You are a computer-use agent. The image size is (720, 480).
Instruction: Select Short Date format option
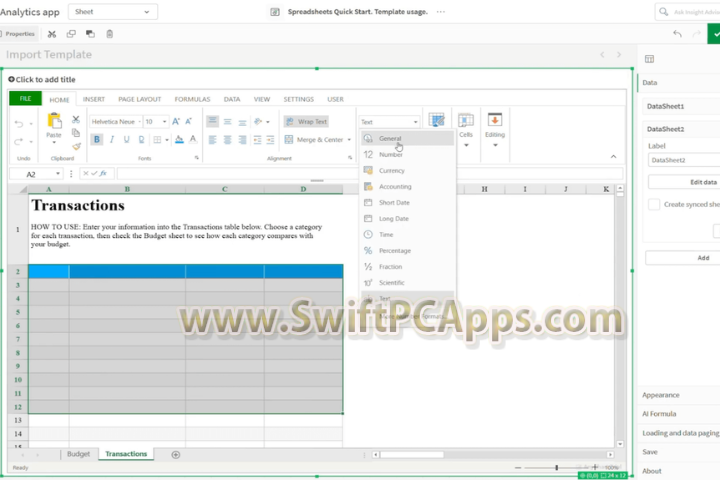coord(407,203)
